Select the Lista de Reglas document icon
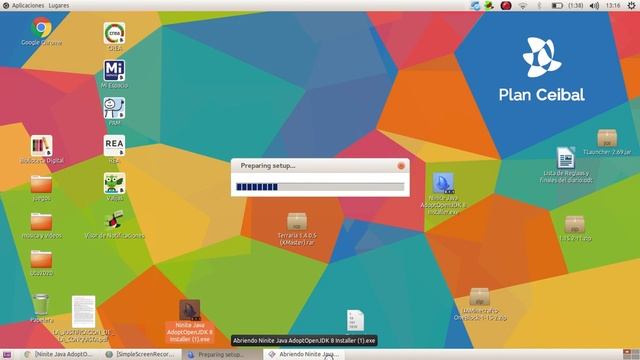Viewport: 640px width, 360px height. point(566,158)
